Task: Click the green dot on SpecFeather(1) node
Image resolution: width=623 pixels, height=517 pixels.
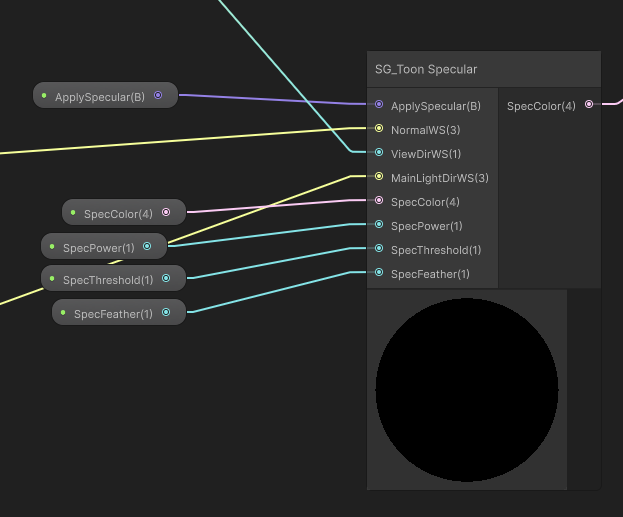Action: coord(63,313)
